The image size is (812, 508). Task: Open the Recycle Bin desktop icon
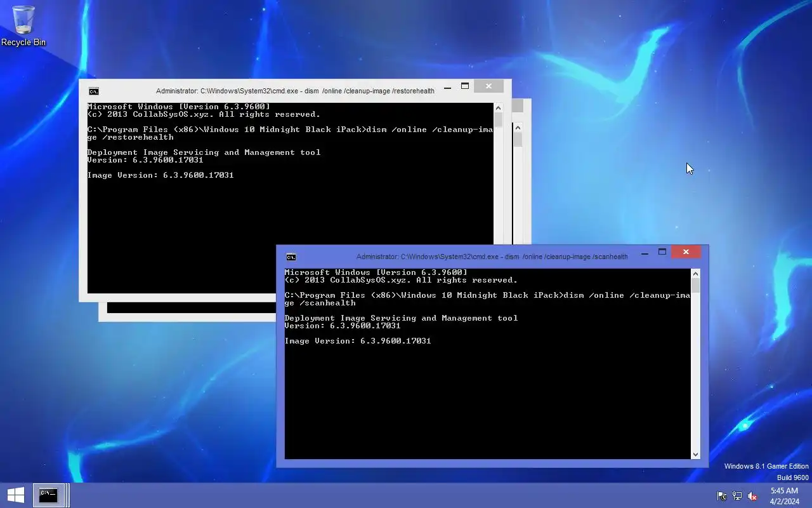click(23, 25)
